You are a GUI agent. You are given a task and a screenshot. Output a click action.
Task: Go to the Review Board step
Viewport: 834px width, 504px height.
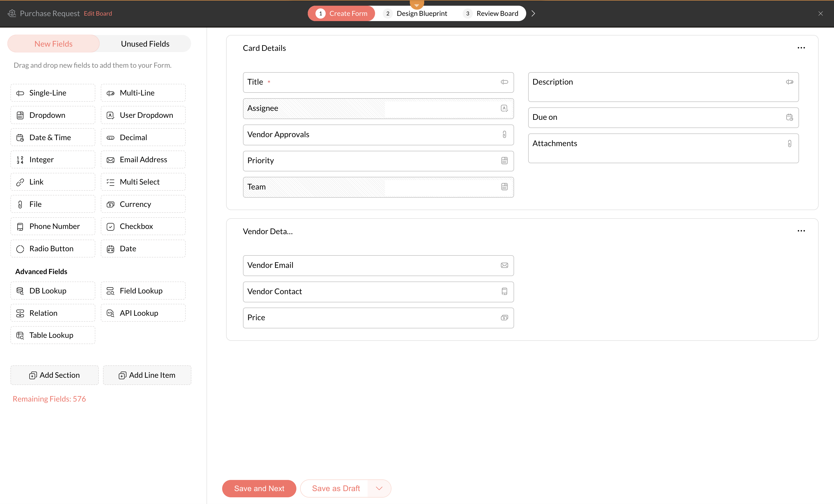(491, 13)
